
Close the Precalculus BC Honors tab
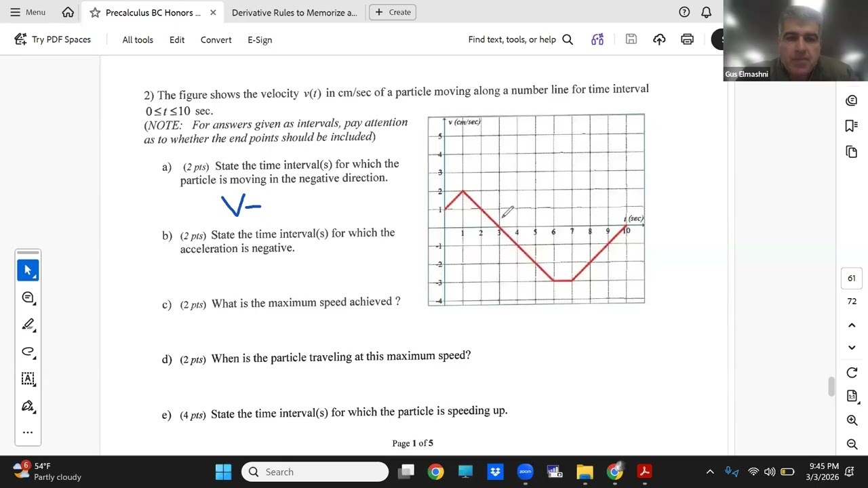point(213,12)
